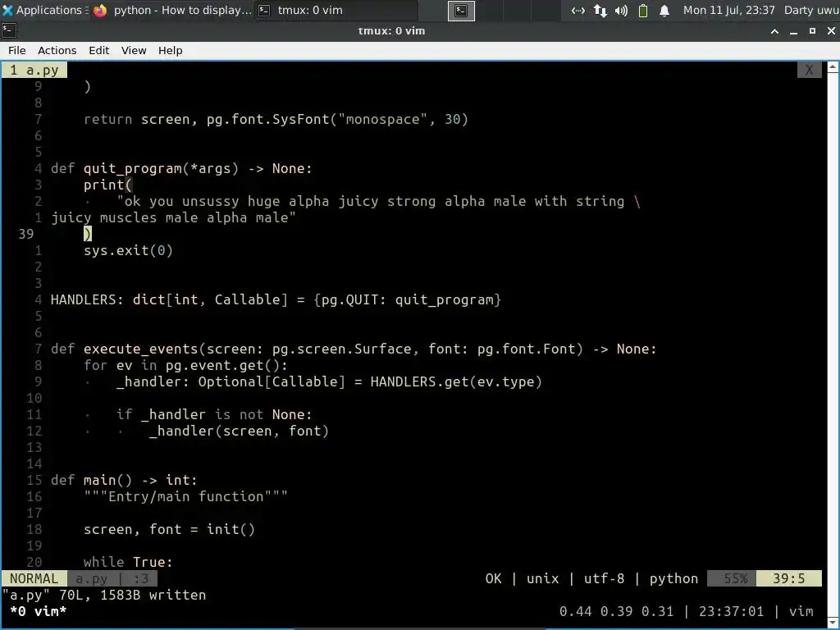Viewport: 840px width, 630px height.
Task: Open the File menu
Action: coord(16,50)
